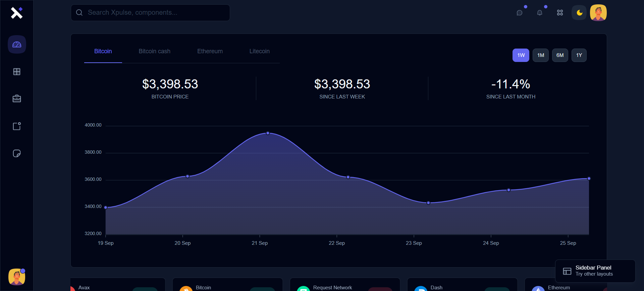Click the square notification icon in sidebar
The height and width of the screenshot is (291, 644).
tap(17, 126)
